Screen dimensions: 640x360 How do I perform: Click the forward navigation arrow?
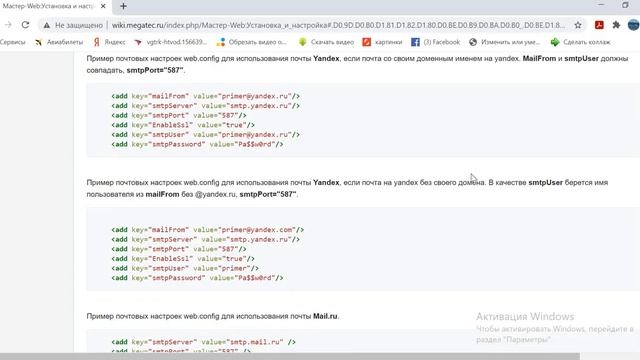coord(8,25)
